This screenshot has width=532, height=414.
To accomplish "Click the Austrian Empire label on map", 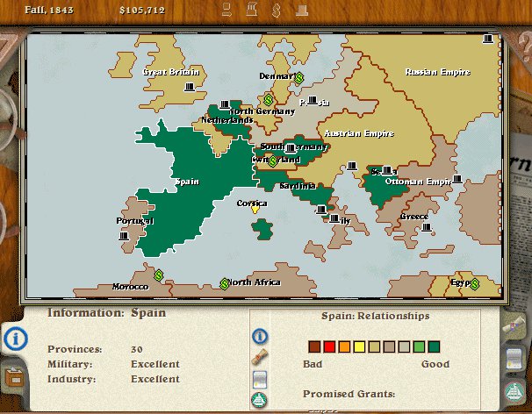I will 359,133.
